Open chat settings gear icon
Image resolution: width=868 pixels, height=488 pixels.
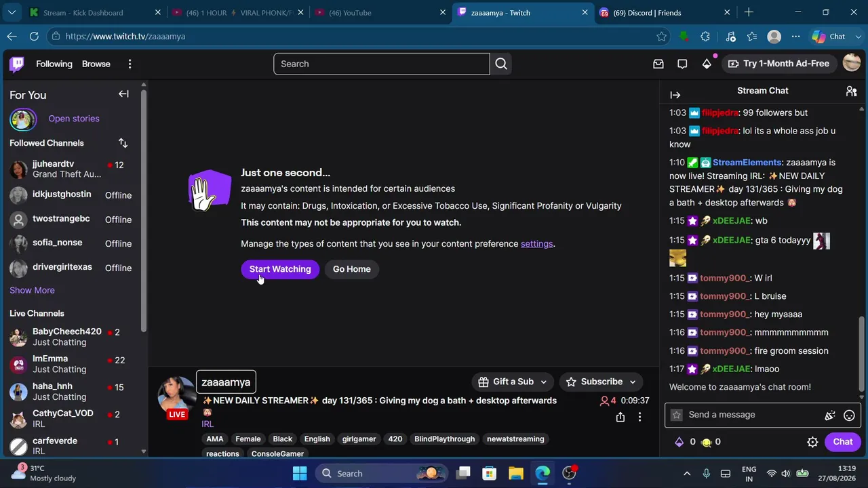coord(812,442)
